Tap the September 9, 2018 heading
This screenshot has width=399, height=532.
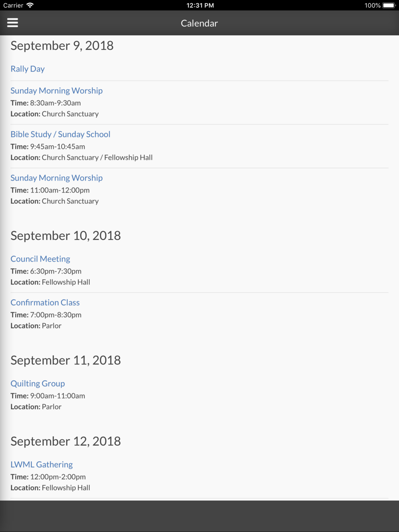click(x=62, y=45)
